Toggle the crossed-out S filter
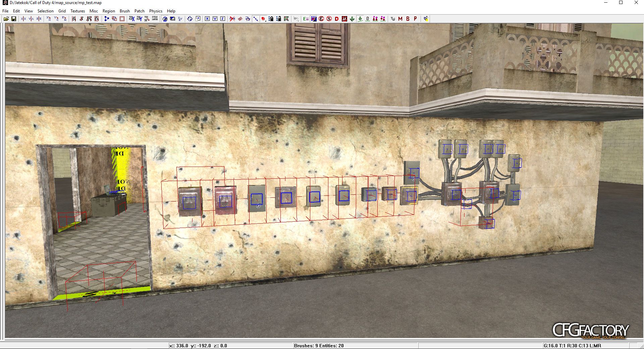Image resolution: width=644 pixels, height=349 pixels. 329,19
